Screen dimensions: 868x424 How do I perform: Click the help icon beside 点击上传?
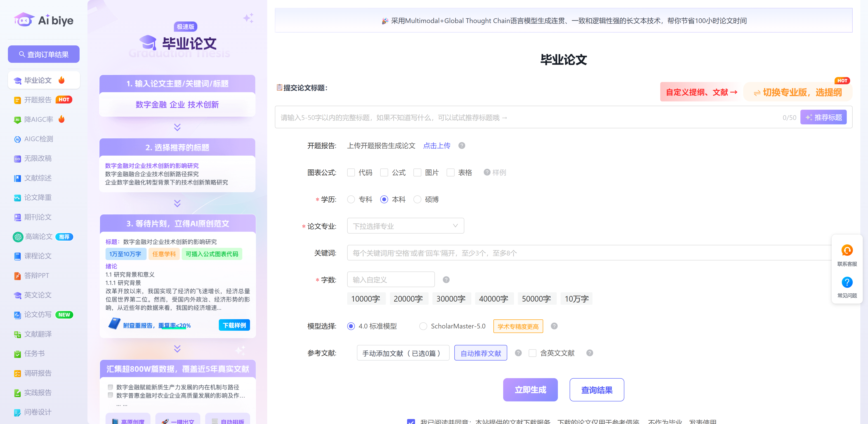(462, 145)
